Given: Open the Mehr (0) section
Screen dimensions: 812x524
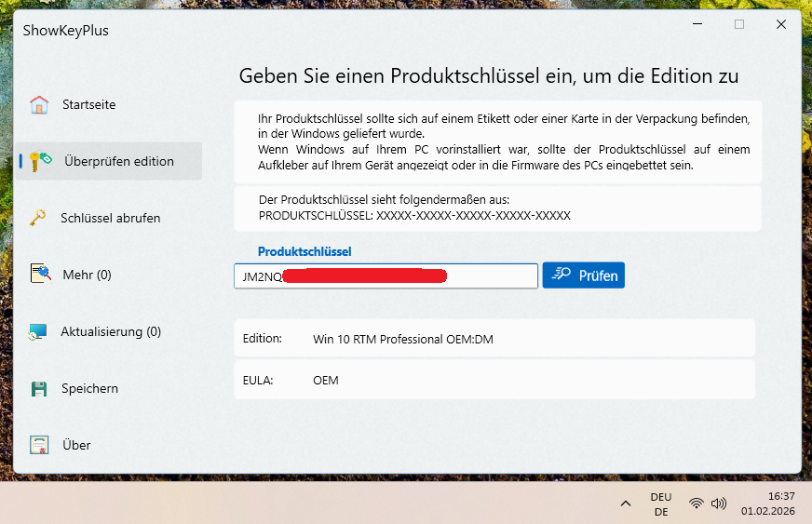Looking at the screenshot, I should (109, 275).
